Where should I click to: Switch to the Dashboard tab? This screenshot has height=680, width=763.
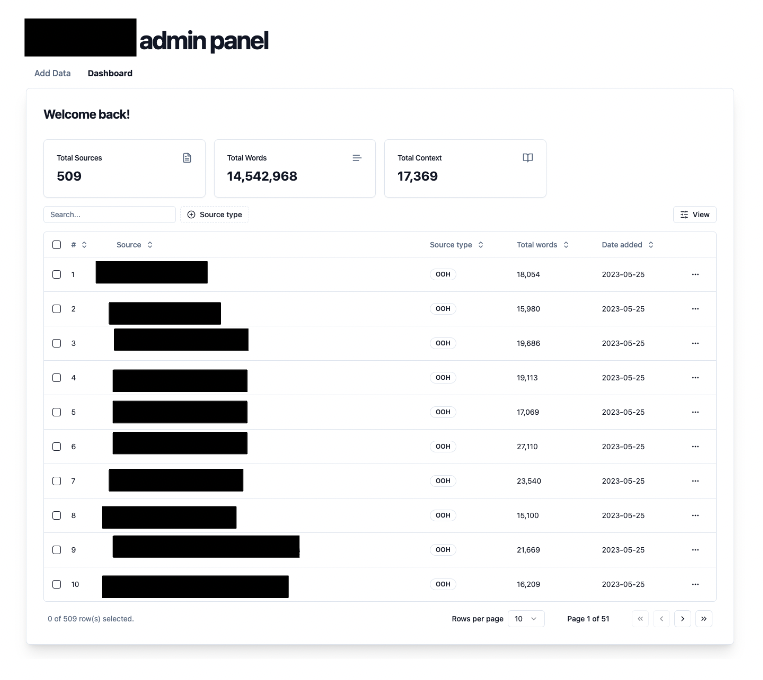[x=110, y=73]
